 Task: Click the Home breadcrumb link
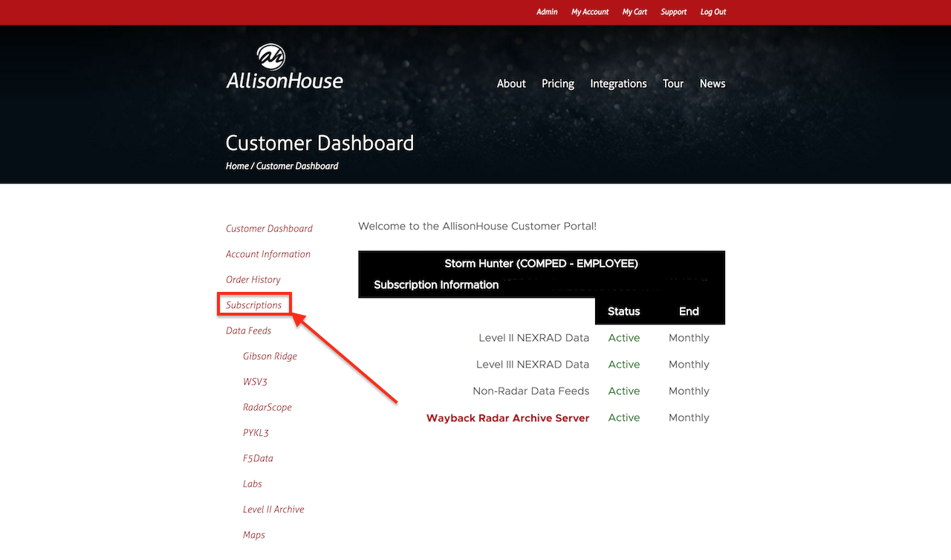click(x=237, y=166)
